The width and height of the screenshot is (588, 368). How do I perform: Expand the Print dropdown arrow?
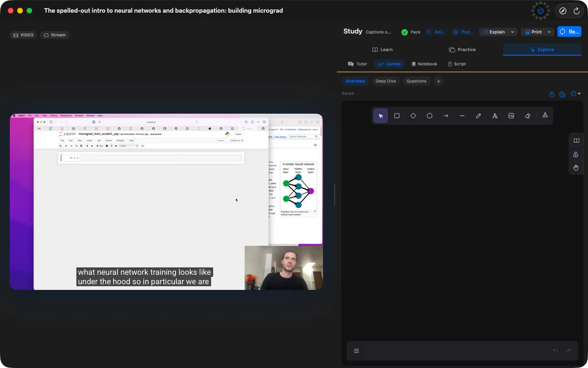coord(549,32)
